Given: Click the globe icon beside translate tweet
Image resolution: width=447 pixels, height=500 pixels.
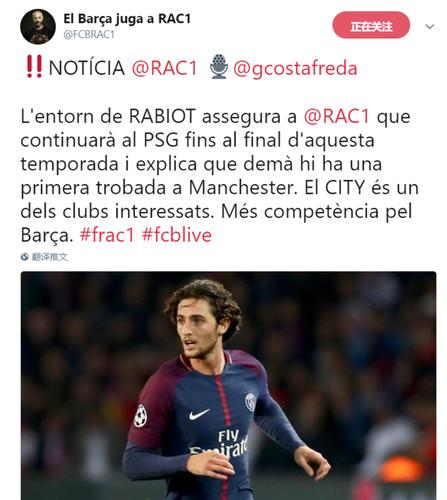Looking at the screenshot, I should coord(25,257).
